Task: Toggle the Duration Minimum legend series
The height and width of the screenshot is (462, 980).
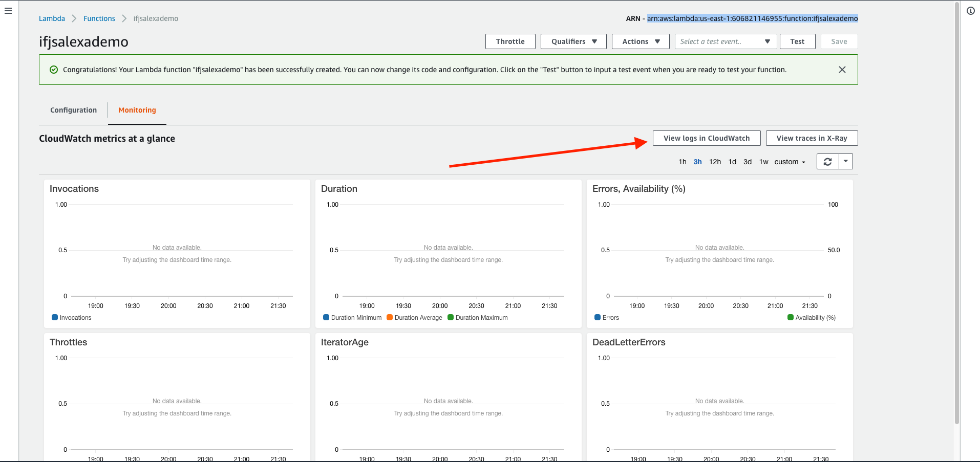Action: pyautogui.click(x=352, y=318)
